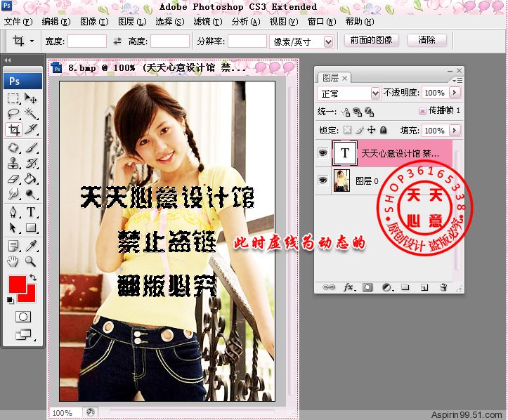This screenshot has height=420, width=508.
Task: Click the 清除 button
Action: pyautogui.click(x=426, y=40)
